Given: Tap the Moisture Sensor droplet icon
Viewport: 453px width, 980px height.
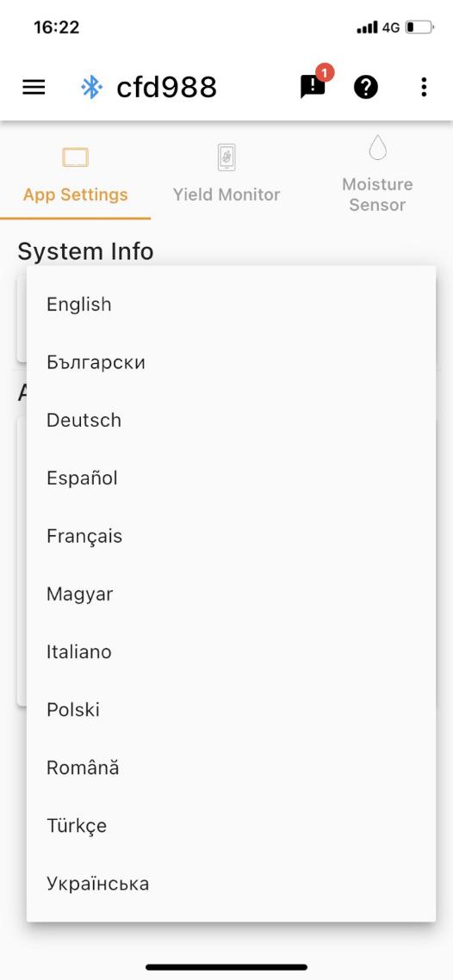Looking at the screenshot, I should click(377, 147).
